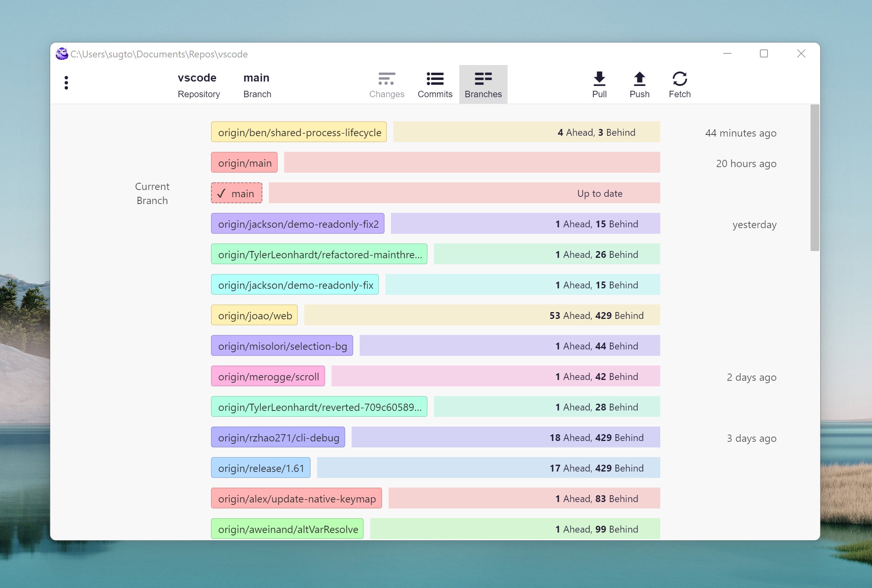
Task: Select the checked main current branch
Action: click(x=237, y=193)
